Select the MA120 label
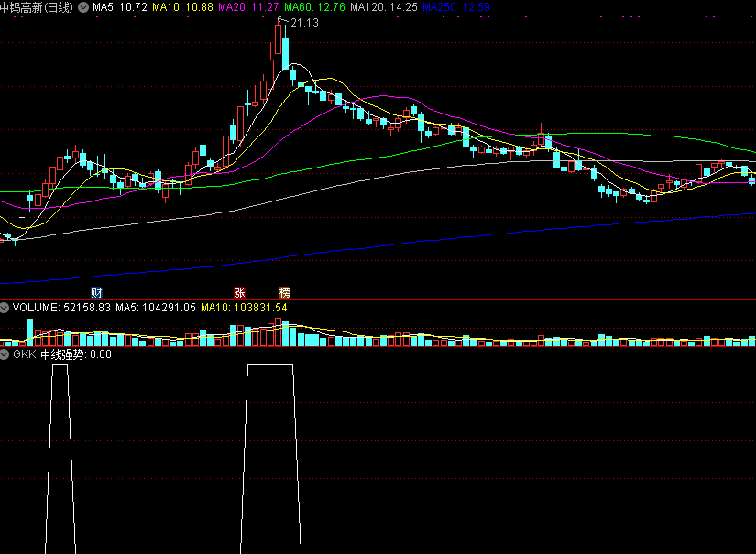 point(383,7)
